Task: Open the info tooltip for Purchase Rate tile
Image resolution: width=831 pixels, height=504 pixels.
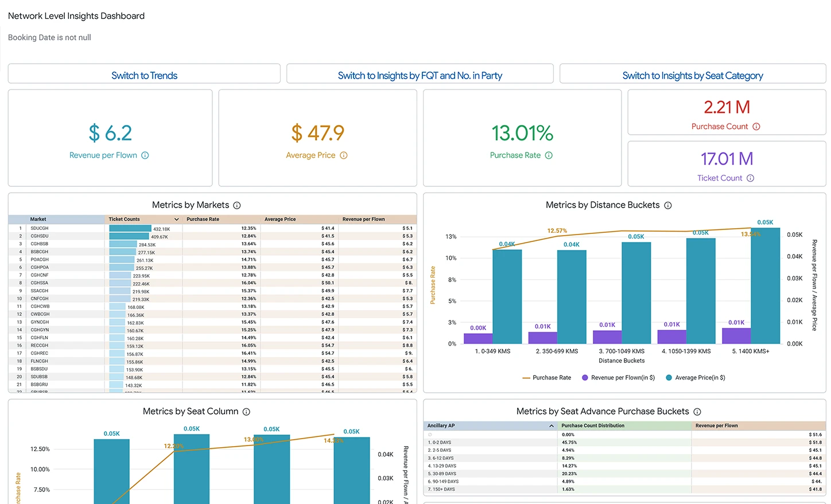Action: [549, 155]
